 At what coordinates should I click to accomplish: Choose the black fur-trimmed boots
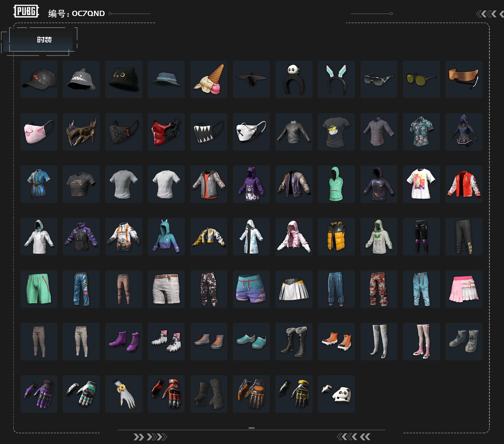click(x=294, y=341)
